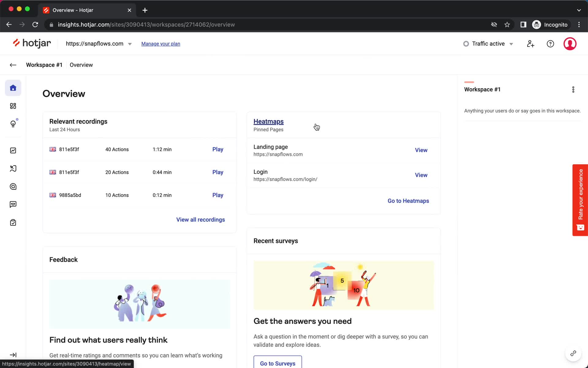Click the Hotjar logo
This screenshot has height=368, width=588.
32,43
